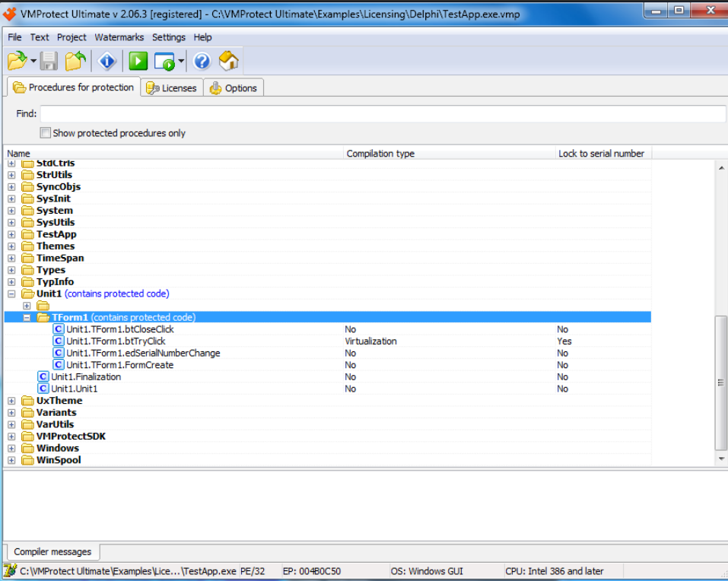Select Unit1.TForm1.btTryClick procedure

click(116, 341)
